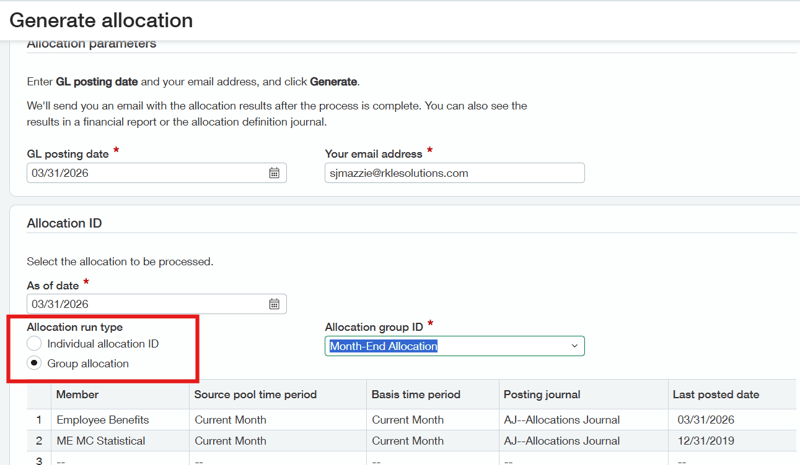Click the Your email address text field

pyautogui.click(x=454, y=173)
